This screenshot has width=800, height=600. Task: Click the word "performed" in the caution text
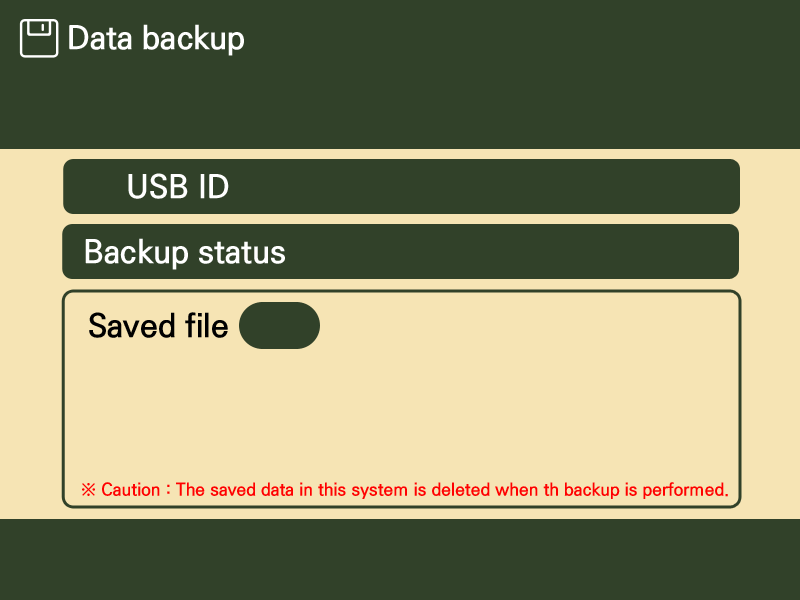tap(689, 490)
